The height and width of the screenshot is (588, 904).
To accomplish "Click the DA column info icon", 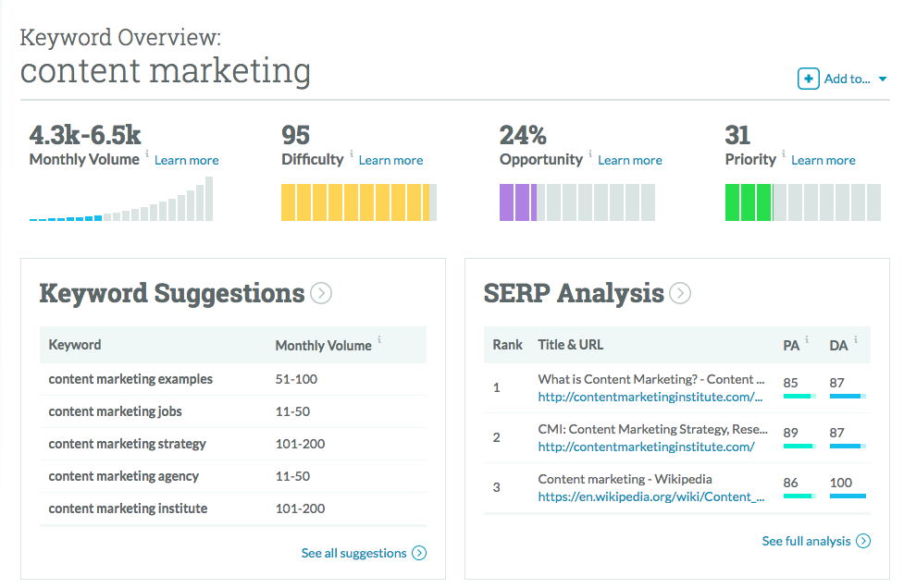I will (x=856, y=339).
